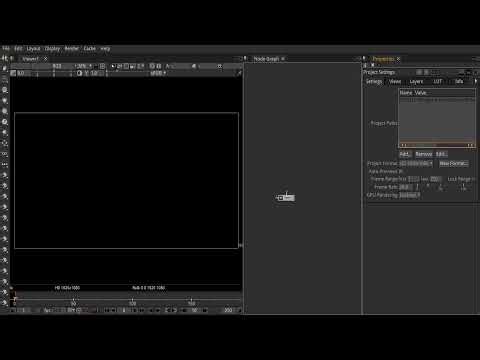Close the Node Graph tab
This screenshot has height=360, width=480.
283,59
